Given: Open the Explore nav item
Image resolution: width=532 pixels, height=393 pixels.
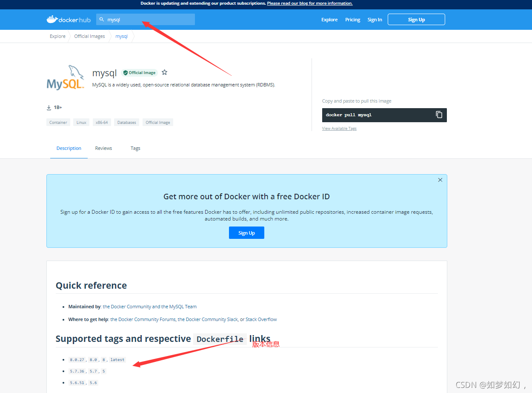Looking at the screenshot, I should [329, 20].
